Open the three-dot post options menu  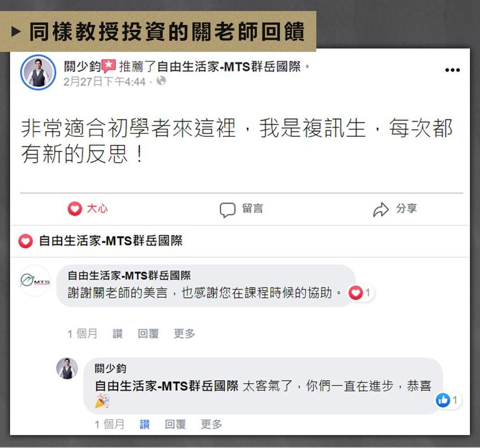coord(452,70)
